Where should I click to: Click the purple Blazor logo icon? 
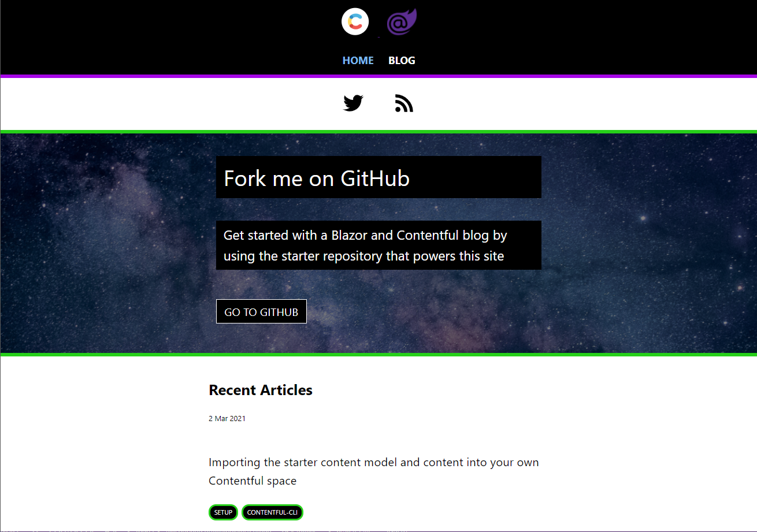[402, 22]
